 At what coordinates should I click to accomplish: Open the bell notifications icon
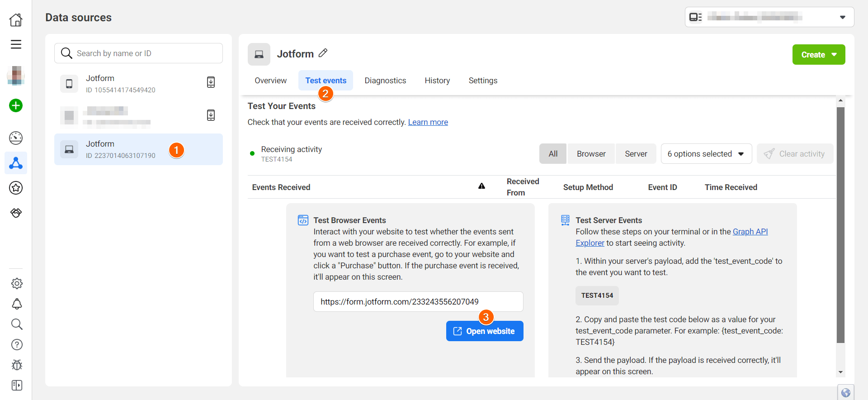coord(17,304)
